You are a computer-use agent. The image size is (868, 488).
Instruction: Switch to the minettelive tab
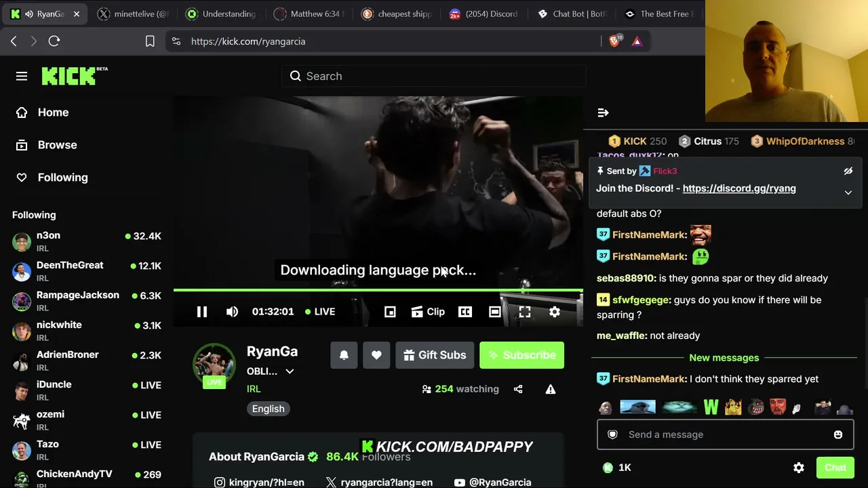coord(133,14)
